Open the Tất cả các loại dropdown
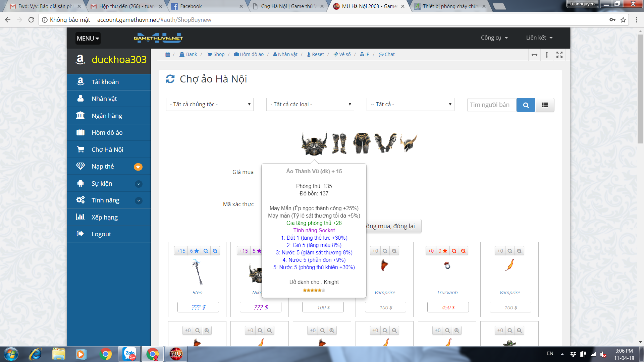644x362 pixels. pyautogui.click(x=310, y=105)
